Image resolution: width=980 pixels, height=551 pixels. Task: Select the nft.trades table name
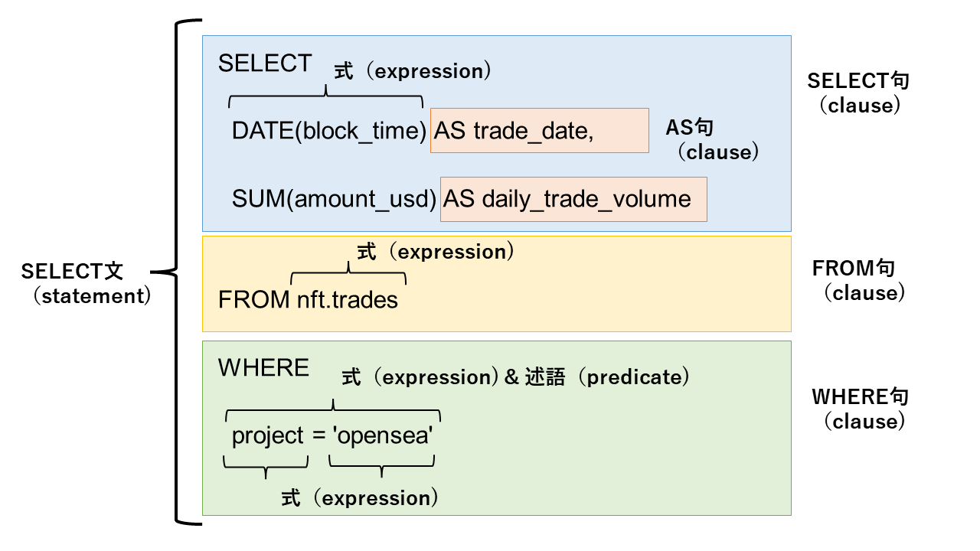348,300
